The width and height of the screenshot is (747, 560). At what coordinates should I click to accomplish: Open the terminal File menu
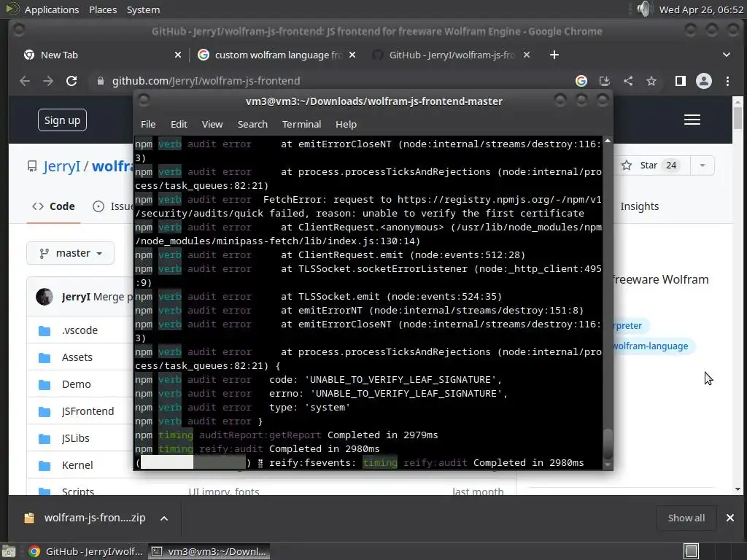tap(148, 124)
